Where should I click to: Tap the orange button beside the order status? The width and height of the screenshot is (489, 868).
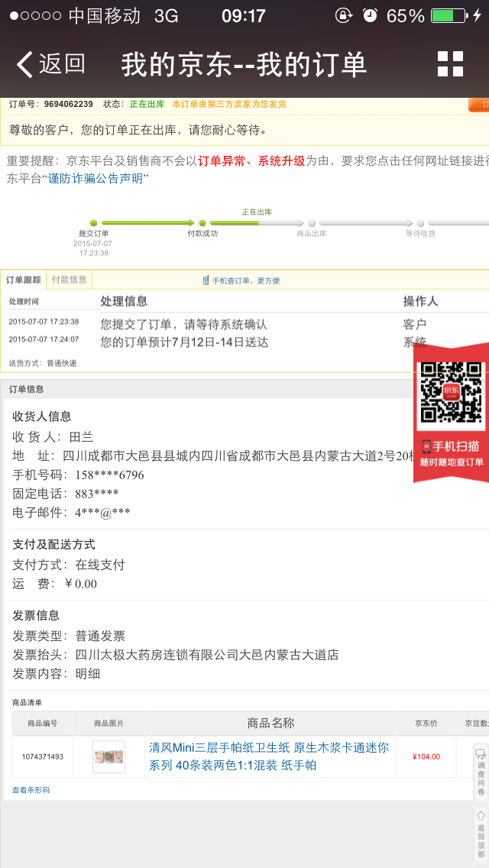click(x=479, y=105)
